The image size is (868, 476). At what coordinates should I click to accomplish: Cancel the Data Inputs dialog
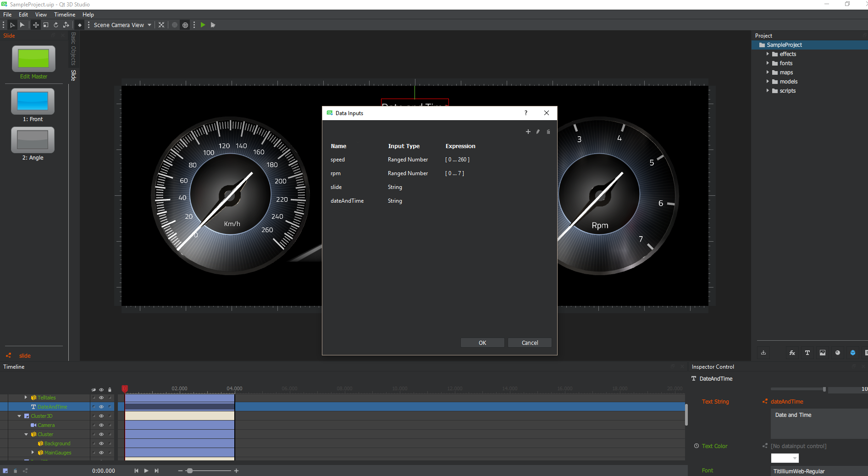tap(530, 343)
